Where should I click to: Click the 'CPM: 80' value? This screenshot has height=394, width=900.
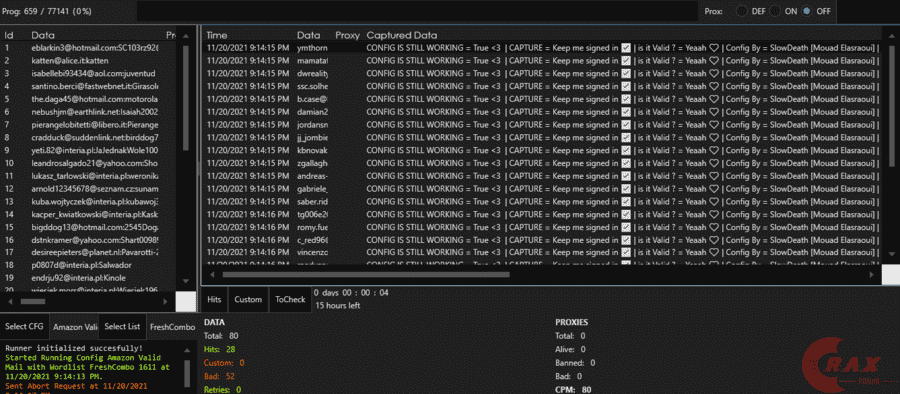(x=573, y=389)
